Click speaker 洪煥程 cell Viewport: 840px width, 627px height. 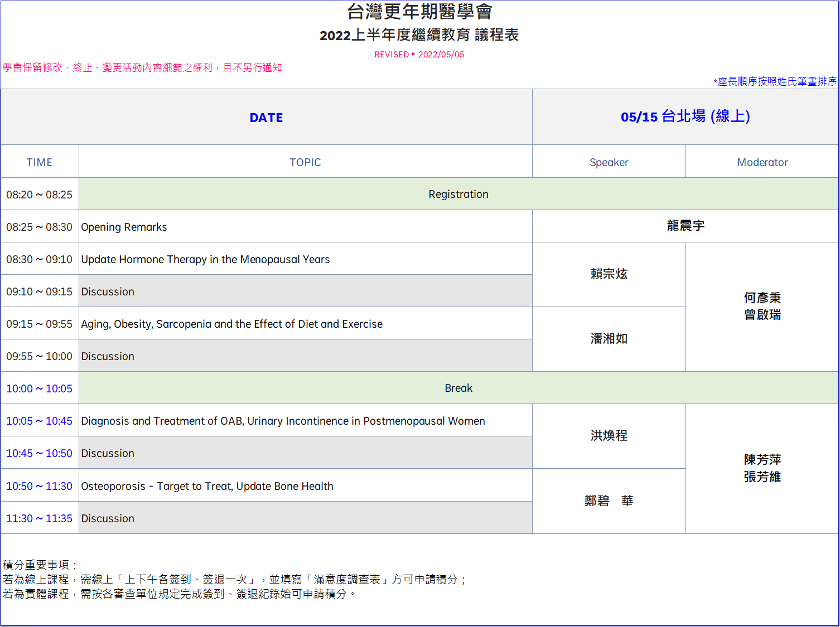point(609,436)
